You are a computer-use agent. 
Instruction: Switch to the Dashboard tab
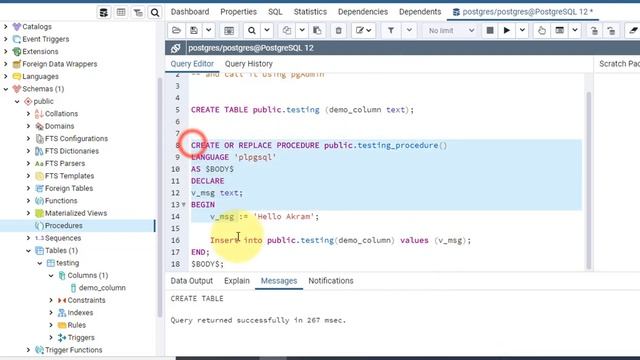190,12
